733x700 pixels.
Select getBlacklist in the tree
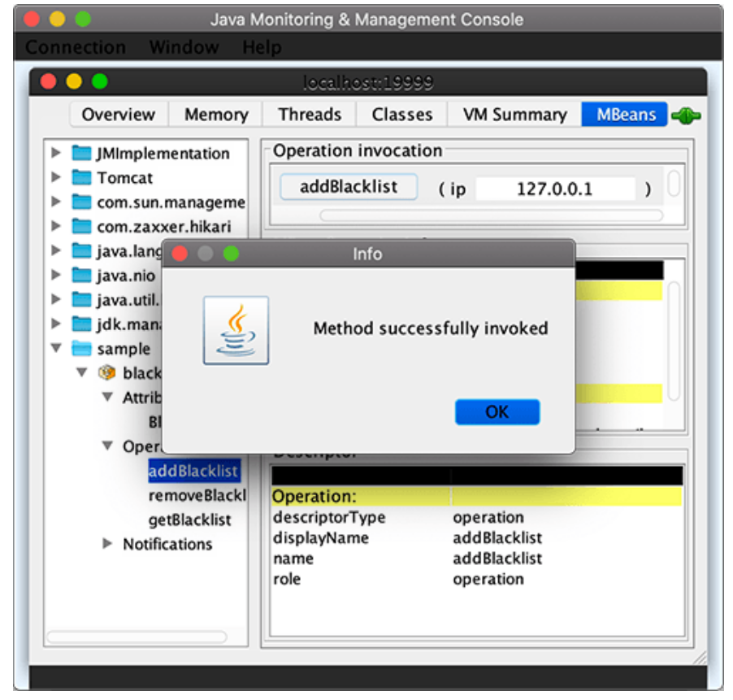point(190,520)
